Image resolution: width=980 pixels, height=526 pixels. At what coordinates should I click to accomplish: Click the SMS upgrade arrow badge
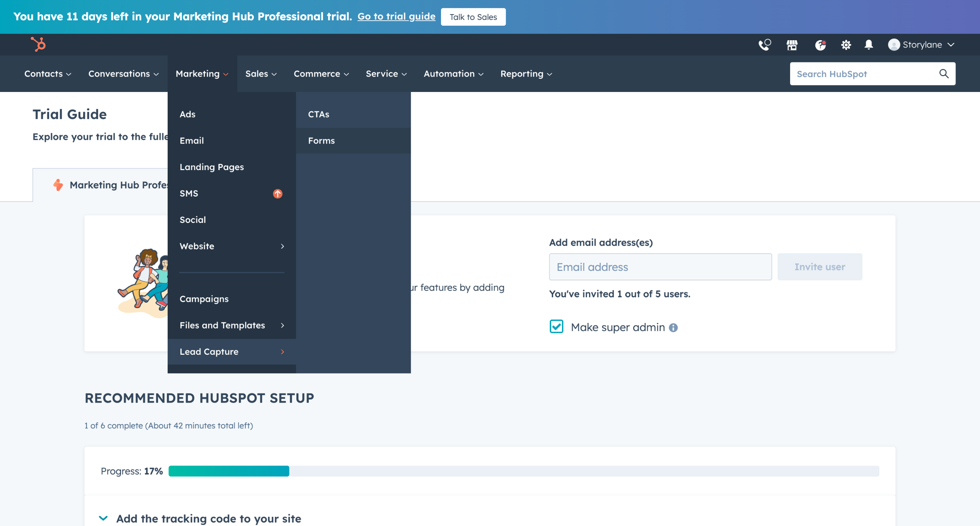(278, 193)
